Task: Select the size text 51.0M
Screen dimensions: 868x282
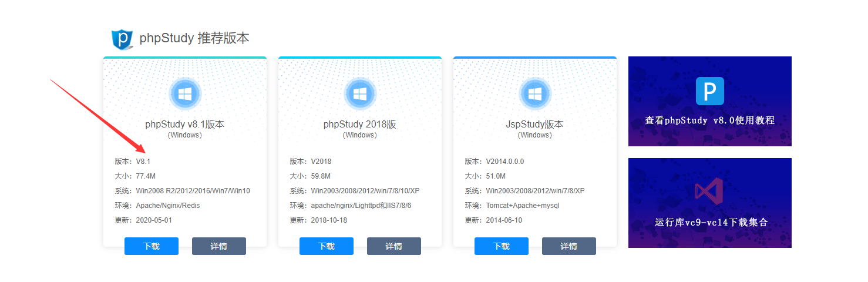Action: tap(496, 176)
